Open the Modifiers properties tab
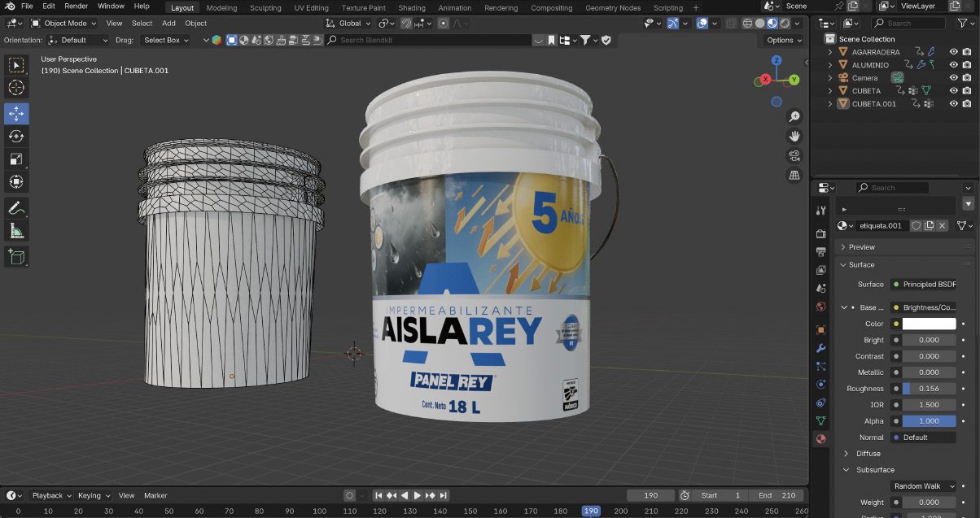 click(821, 348)
